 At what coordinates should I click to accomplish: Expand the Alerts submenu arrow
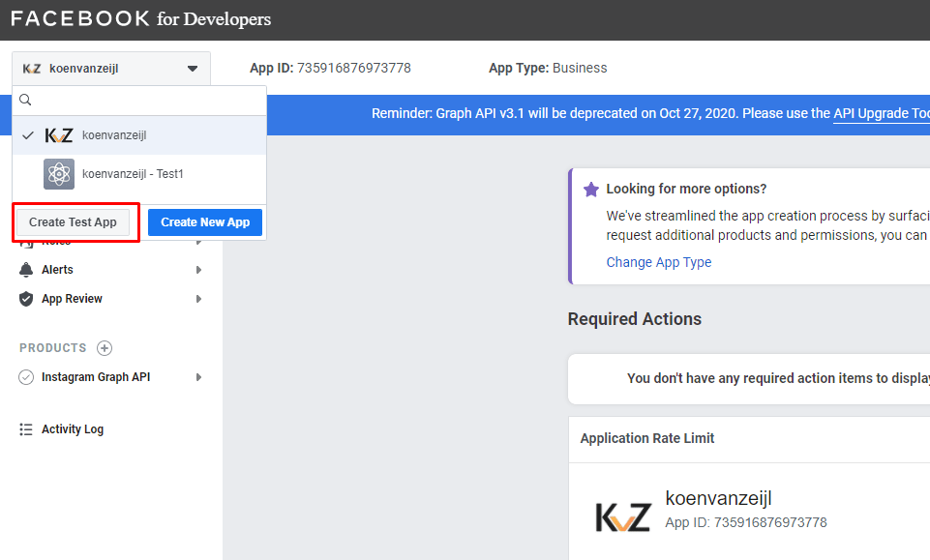click(x=198, y=270)
